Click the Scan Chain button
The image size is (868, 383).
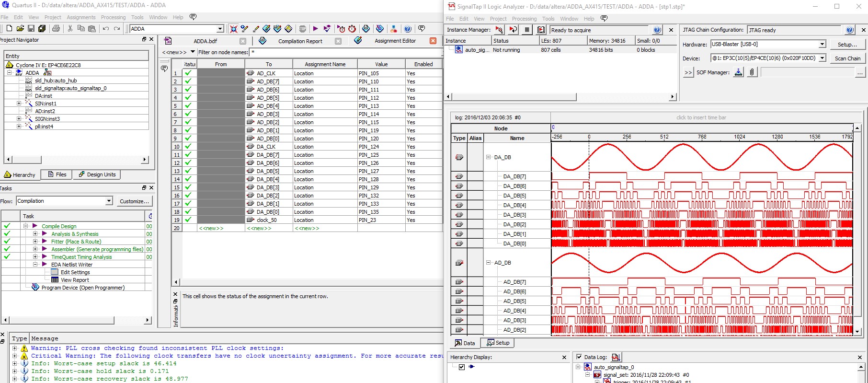tap(847, 58)
